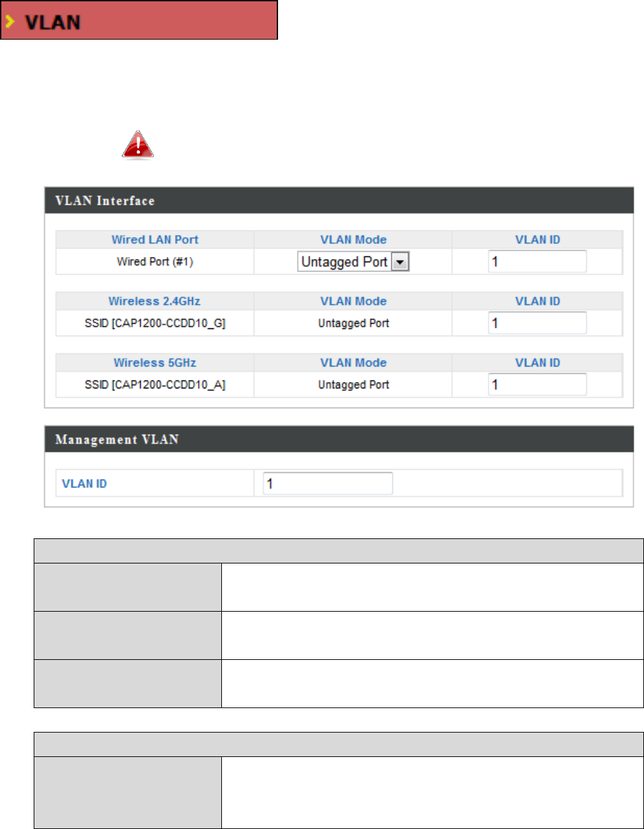
Task: Edit VLAN ID for SSID CAP1200-CCDD10_G
Action: pyautogui.click(x=537, y=323)
